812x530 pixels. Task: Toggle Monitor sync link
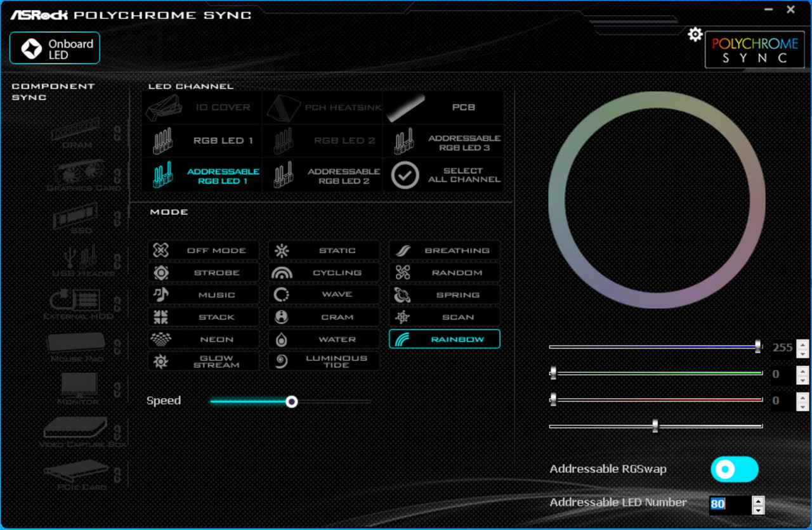(x=117, y=389)
